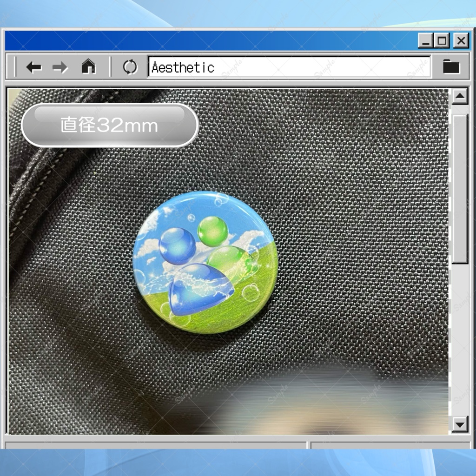Click the scroll up arrow
The image size is (476, 476).
pos(460,97)
